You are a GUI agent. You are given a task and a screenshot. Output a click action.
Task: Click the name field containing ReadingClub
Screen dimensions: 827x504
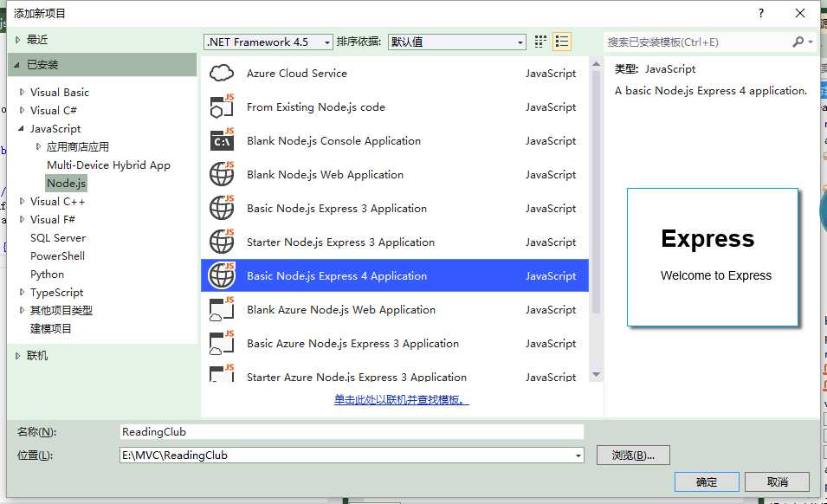tap(352, 432)
